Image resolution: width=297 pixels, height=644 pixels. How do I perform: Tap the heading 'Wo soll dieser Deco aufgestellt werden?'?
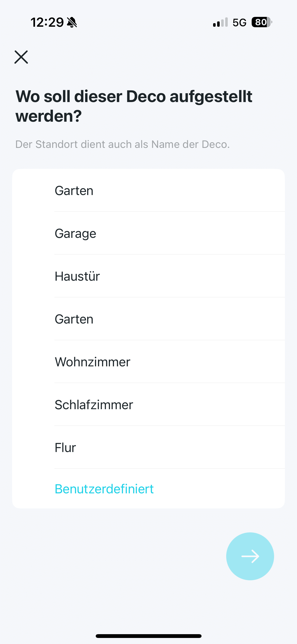point(134,106)
